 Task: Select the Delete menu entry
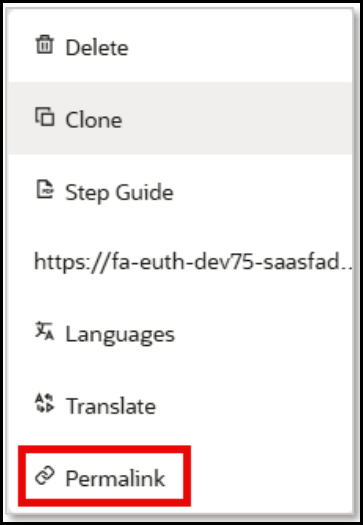180,45
